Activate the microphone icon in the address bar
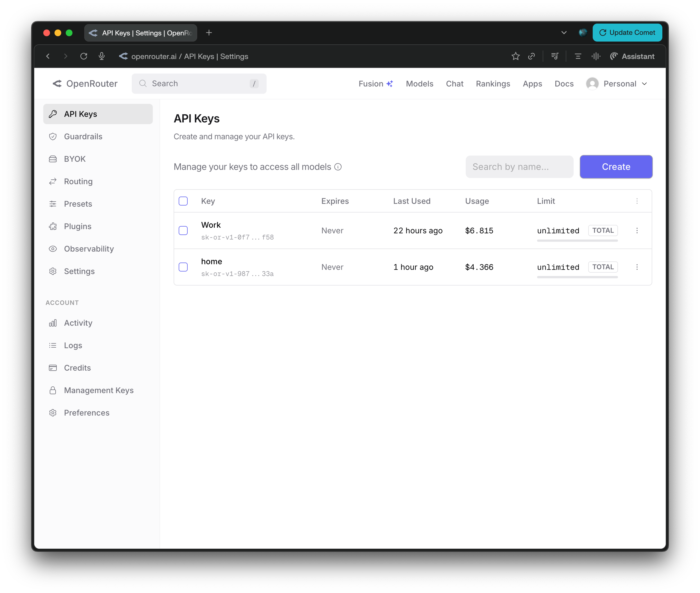The width and height of the screenshot is (700, 593). coord(102,56)
